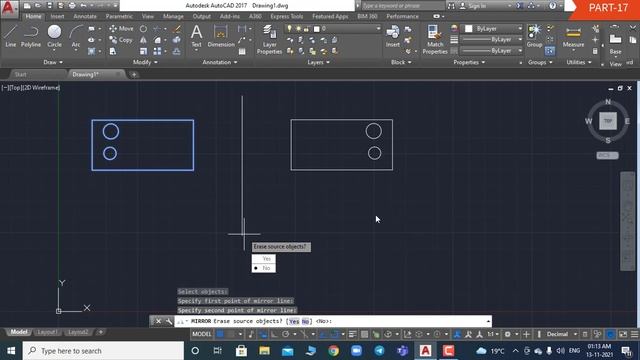Click the AutoCAD application menu logo
This screenshot has height=360, width=640.
[x=9, y=8]
